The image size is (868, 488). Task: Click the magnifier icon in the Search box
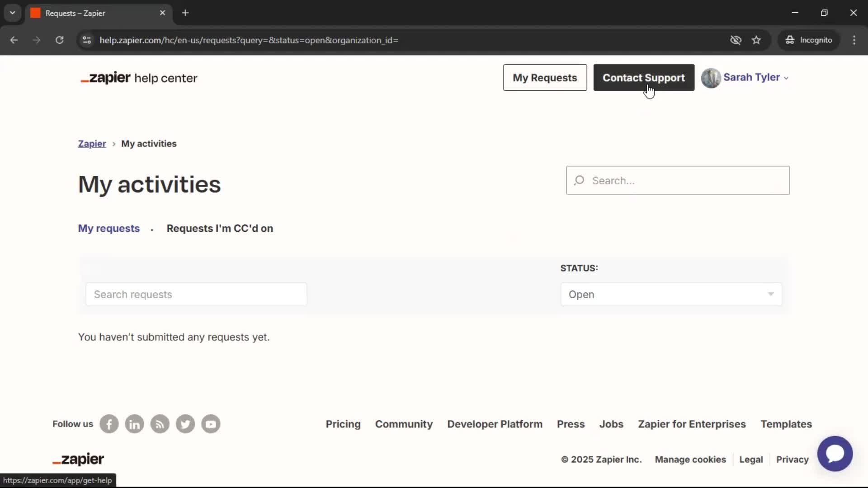[x=579, y=181]
